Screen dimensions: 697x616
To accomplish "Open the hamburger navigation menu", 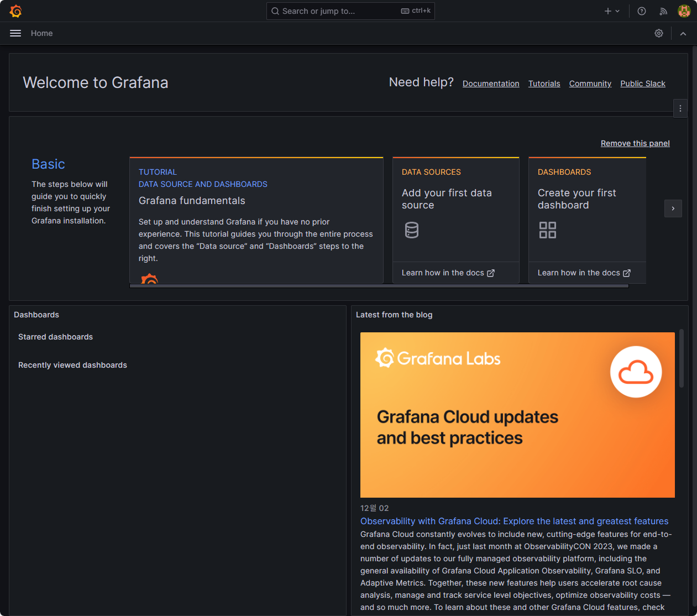I will click(x=15, y=33).
